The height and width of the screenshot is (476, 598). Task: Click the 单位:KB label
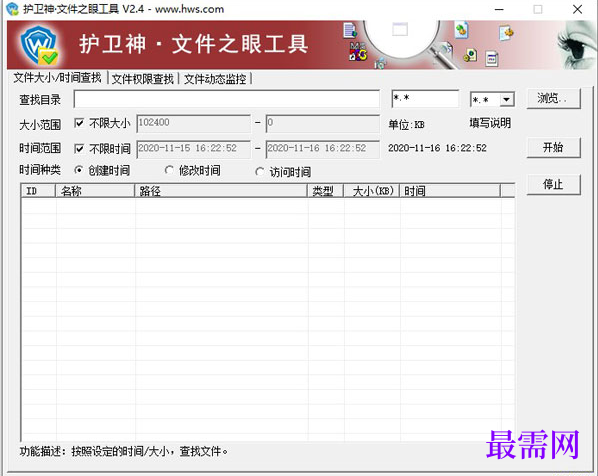(x=406, y=125)
